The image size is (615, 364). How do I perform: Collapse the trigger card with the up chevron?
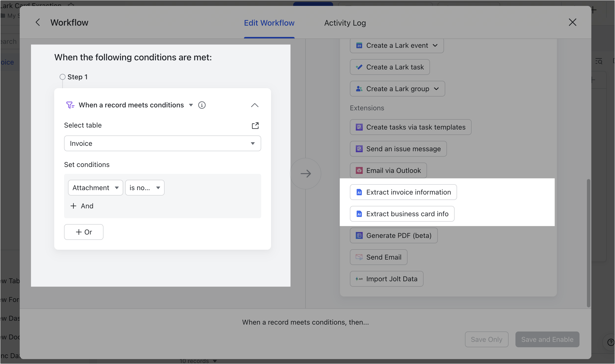255,105
